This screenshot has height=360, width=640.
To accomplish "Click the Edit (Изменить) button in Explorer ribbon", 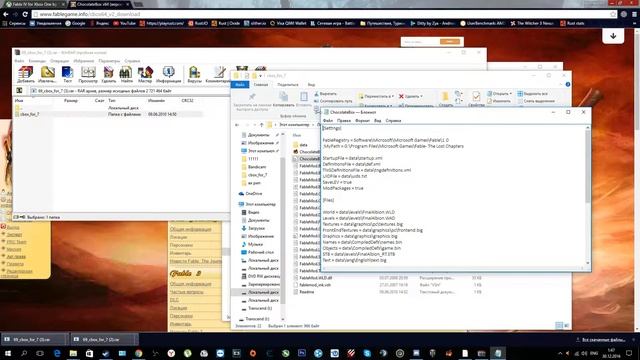I will point(499,101).
